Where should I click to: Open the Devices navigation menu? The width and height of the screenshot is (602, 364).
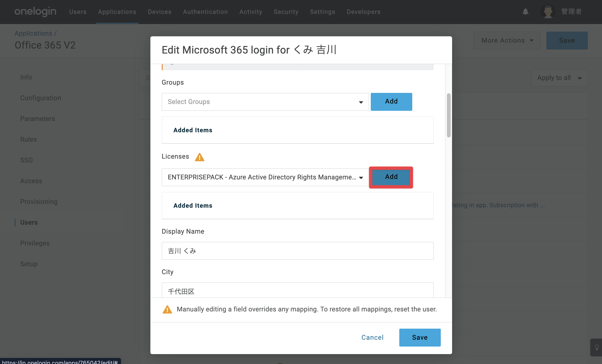160,12
